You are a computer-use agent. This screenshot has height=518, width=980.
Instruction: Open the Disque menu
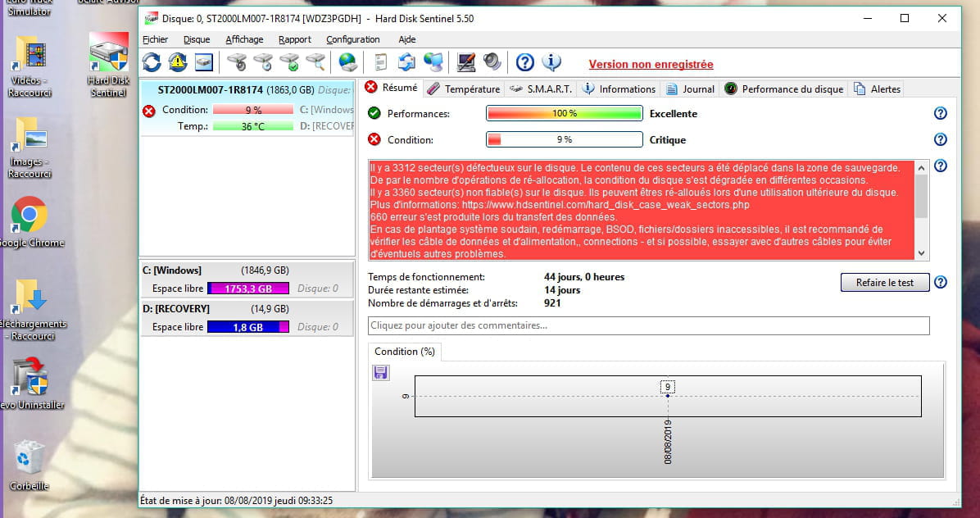coord(197,39)
